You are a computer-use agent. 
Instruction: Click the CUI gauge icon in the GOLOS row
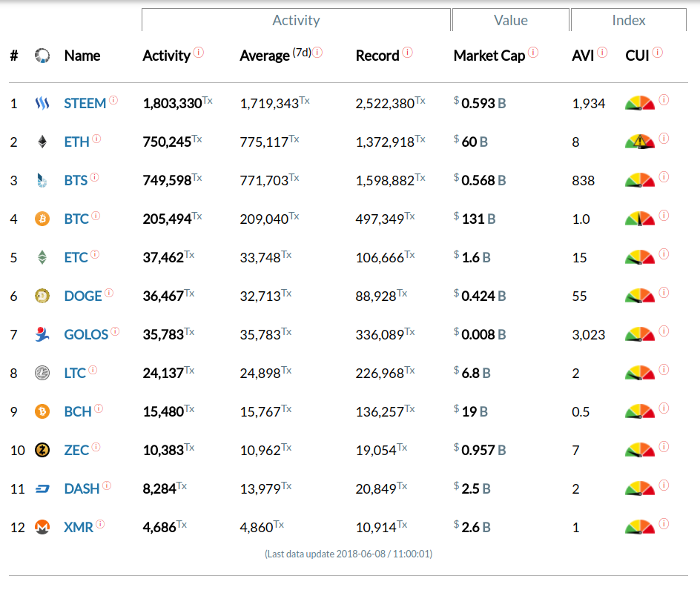click(640, 334)
